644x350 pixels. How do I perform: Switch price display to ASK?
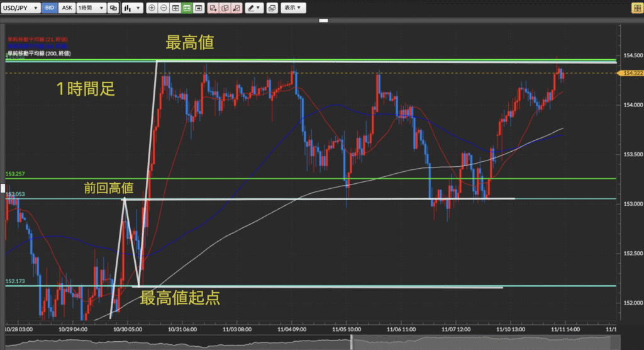66,8
